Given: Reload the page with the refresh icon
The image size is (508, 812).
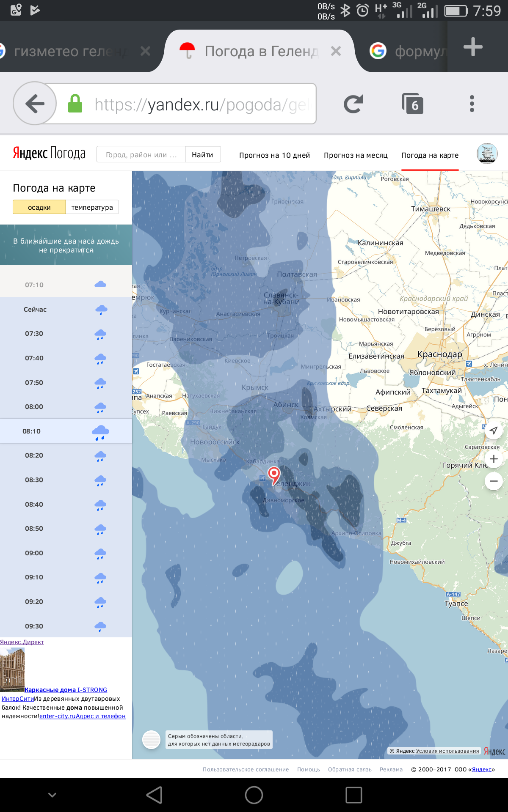Looking at the screenshot, I should (x=353, y=104).
